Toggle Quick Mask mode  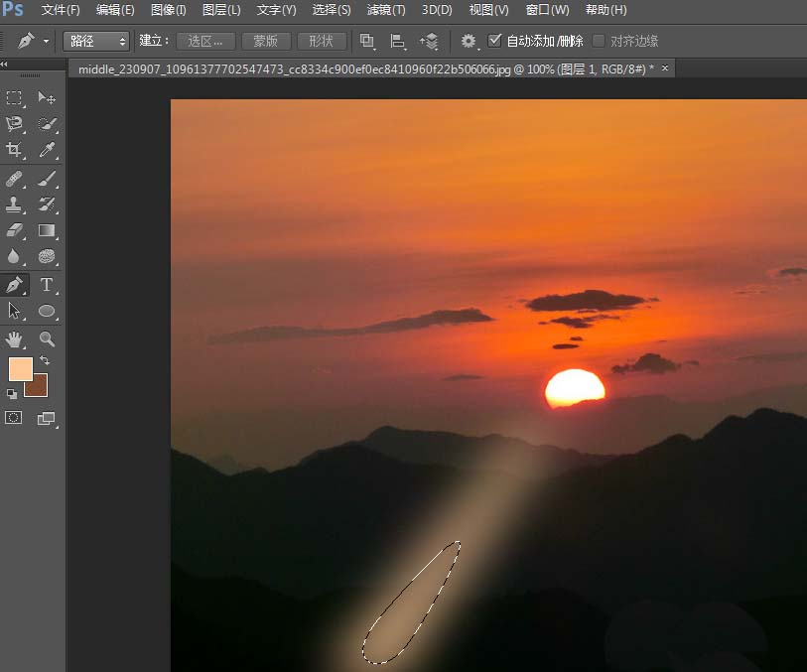tap(14, 418)
